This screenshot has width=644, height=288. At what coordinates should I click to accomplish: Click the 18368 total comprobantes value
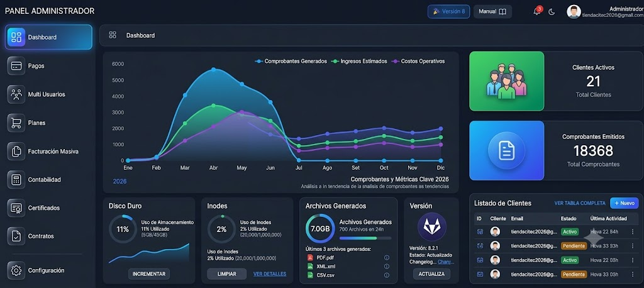[593, 151]
